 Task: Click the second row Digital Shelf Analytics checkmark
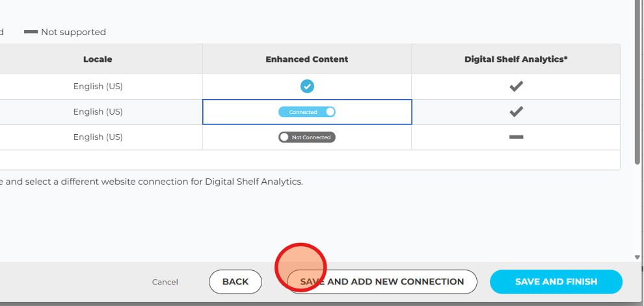(516, 111)
